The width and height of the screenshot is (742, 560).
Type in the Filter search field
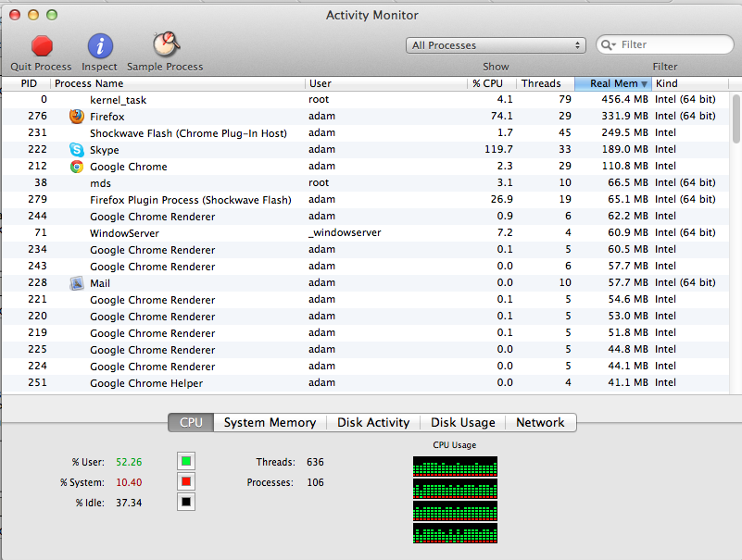pos(664,44)
